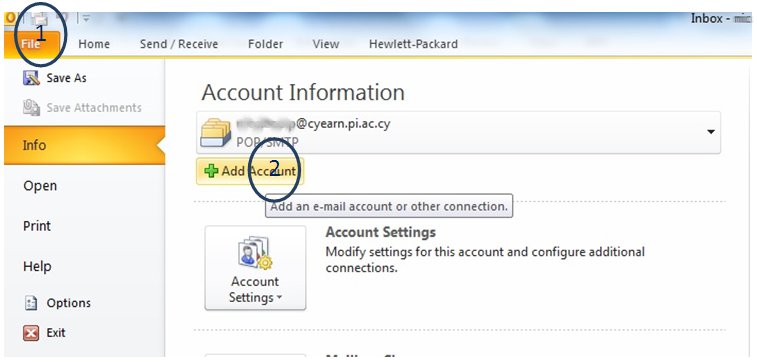Open the Customize Quick Access Toolbar arrow

(86, 19)
